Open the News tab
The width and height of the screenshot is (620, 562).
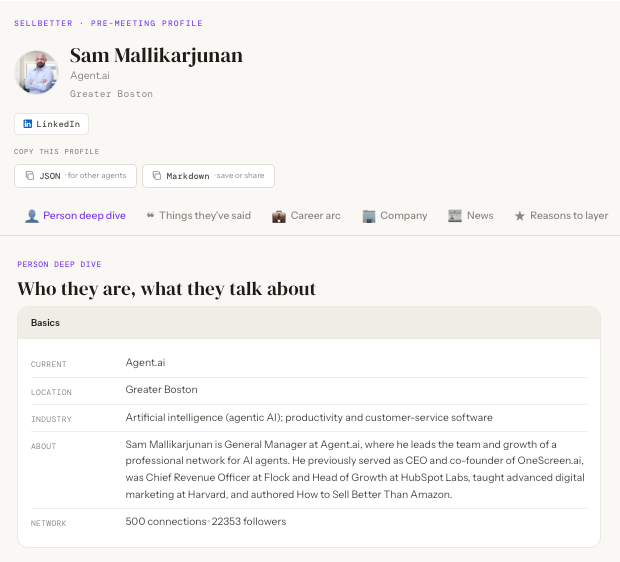click(471, 216)
